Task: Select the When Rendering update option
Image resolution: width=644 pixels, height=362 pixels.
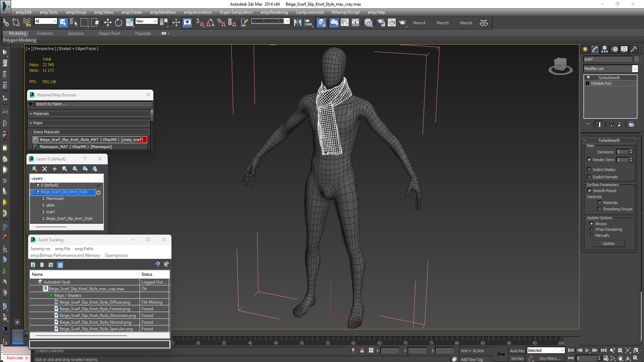Action: pos(591,229)
